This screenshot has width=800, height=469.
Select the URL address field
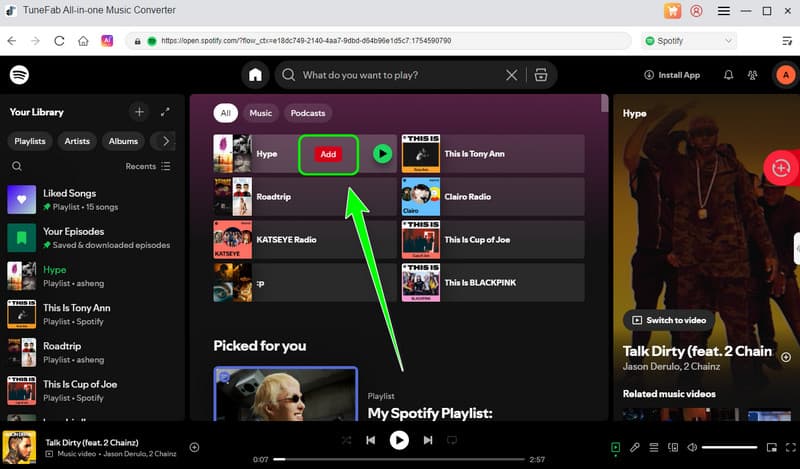pyautogui.click(x=378, y=41)
